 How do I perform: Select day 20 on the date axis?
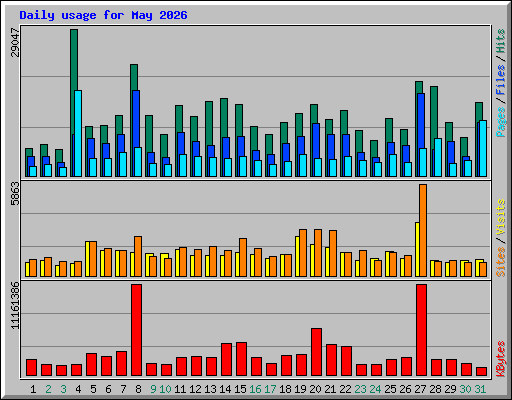(315, 389)
